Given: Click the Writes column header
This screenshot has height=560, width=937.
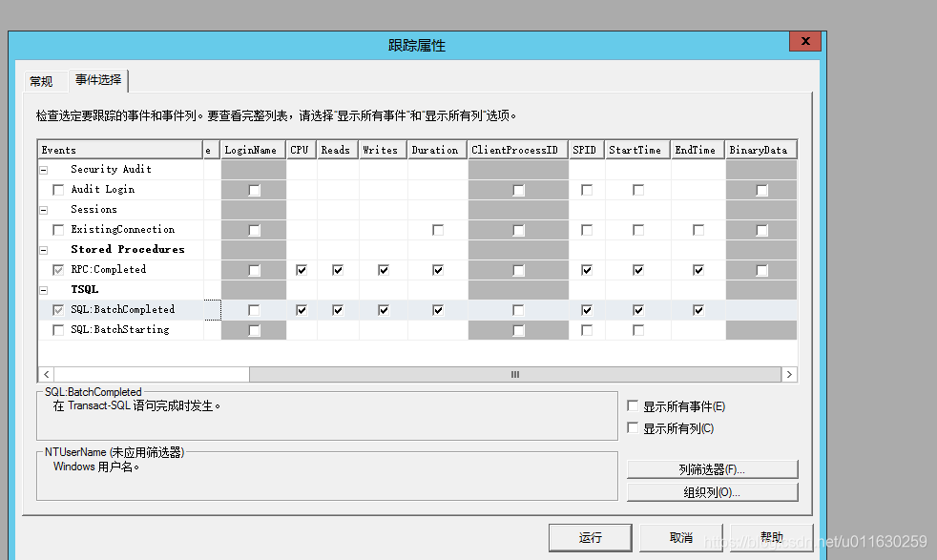Looking at the screenshot, I should pyautogui.click(x=383, y=150).
